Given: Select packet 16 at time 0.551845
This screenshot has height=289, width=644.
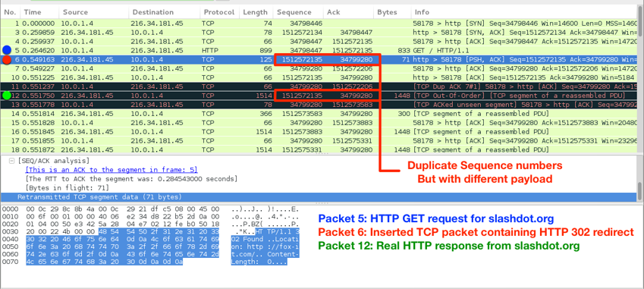Looking at the screenshot, I should coord(319,132).
